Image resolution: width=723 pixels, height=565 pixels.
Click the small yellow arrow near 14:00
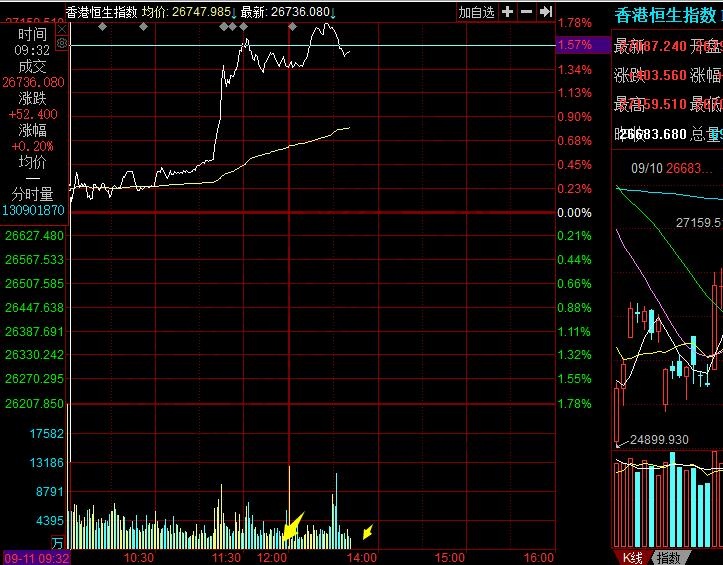(x=368, y=530)
